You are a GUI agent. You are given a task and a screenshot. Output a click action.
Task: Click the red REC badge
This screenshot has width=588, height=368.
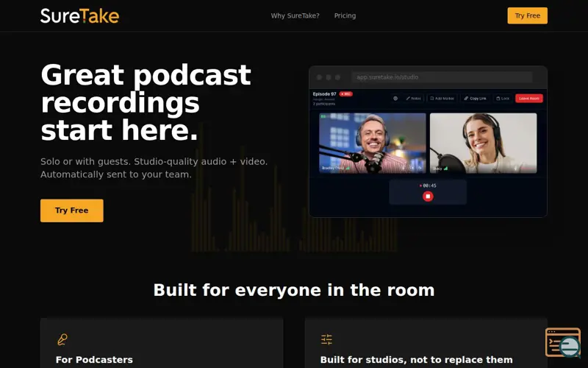click(x=345, y=94)
